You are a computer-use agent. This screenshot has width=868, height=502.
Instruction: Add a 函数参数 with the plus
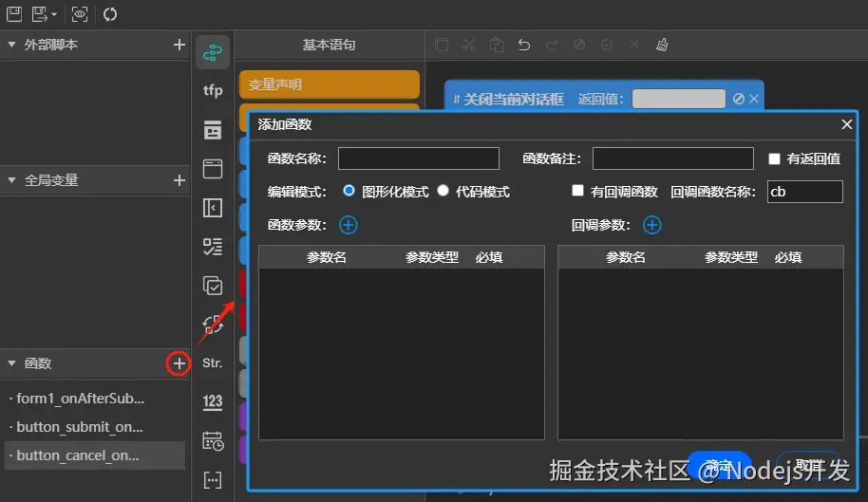(349, 225)
